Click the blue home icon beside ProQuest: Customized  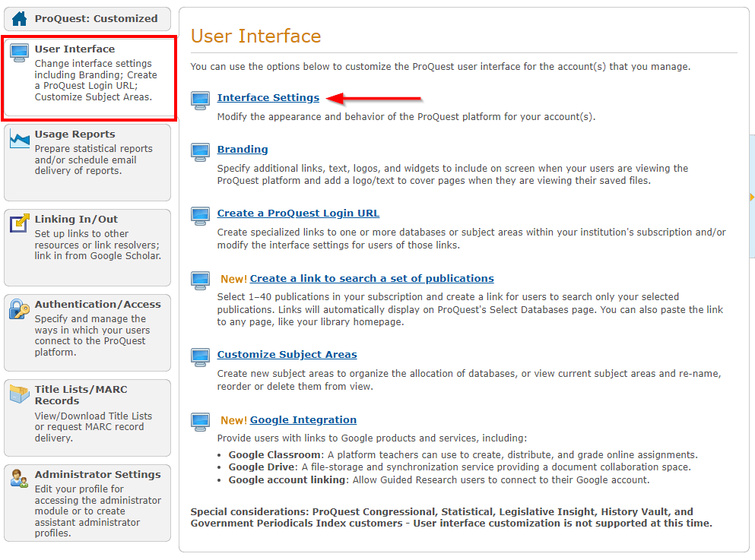[19, 18]
